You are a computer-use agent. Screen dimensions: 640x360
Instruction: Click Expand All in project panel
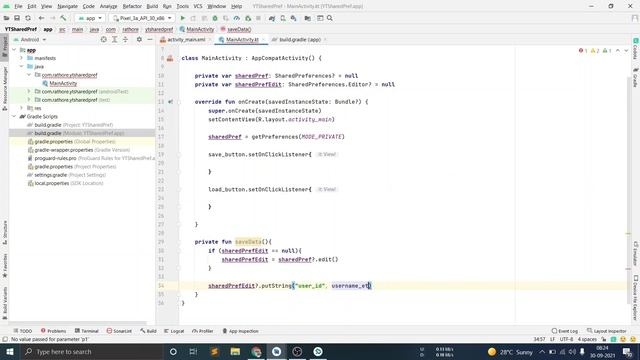coord(115,40)
